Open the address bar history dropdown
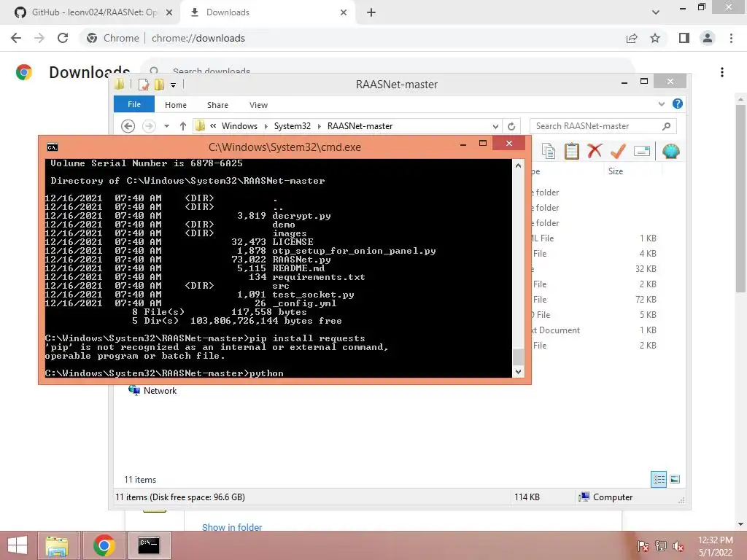This screenshot has width=747, height=560. point(495,126)
